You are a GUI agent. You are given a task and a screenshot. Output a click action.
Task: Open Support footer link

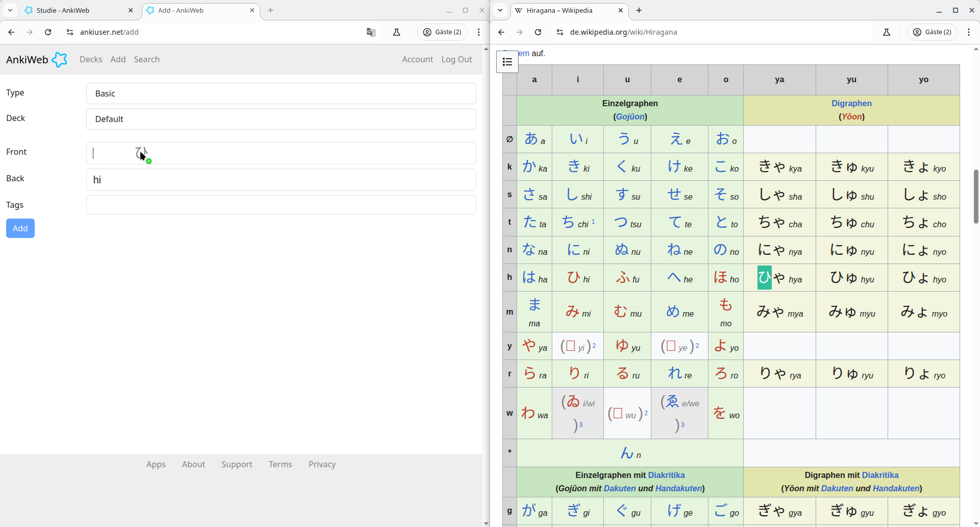pyautogui.click(x=237, y=464)
